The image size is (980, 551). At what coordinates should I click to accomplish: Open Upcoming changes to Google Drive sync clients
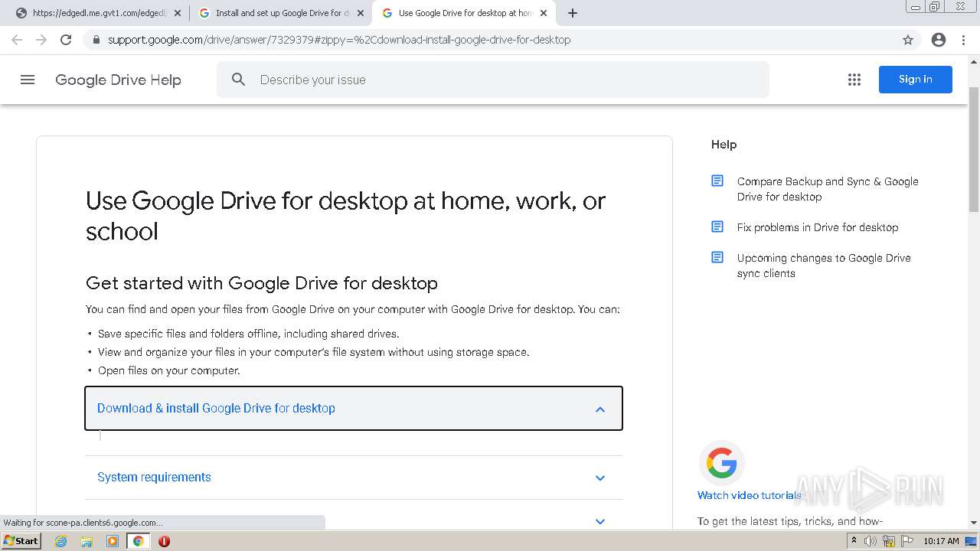click(824, 266)
